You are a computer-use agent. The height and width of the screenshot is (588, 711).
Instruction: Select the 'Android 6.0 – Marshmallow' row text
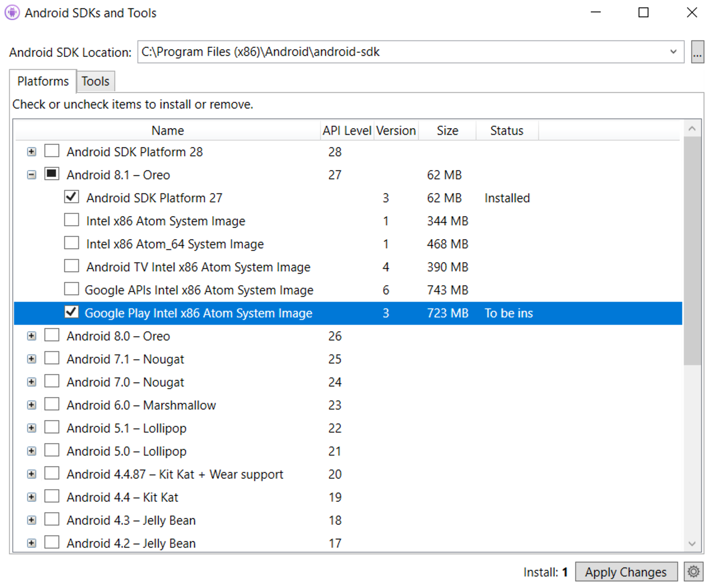click(x=141, y=405)
